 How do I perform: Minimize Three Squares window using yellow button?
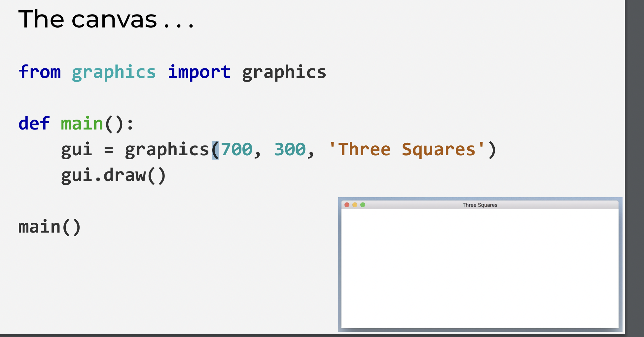click(x=355, y=205)
